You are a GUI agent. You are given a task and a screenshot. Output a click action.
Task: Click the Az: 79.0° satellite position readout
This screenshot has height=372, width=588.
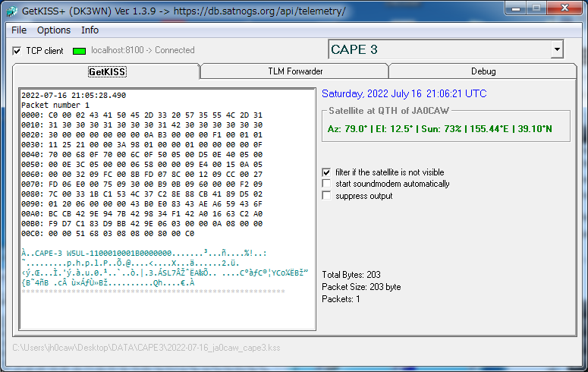[439, 129]
